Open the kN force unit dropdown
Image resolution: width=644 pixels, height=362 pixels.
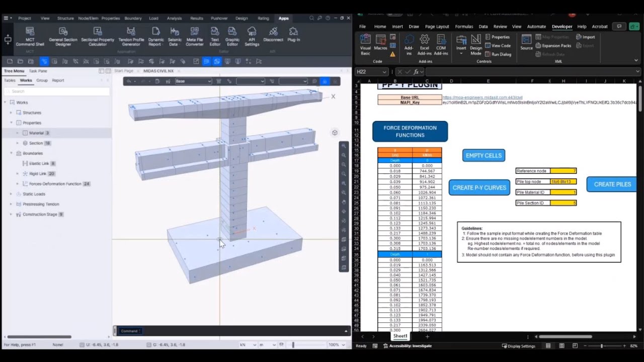(x=248, y=345)
